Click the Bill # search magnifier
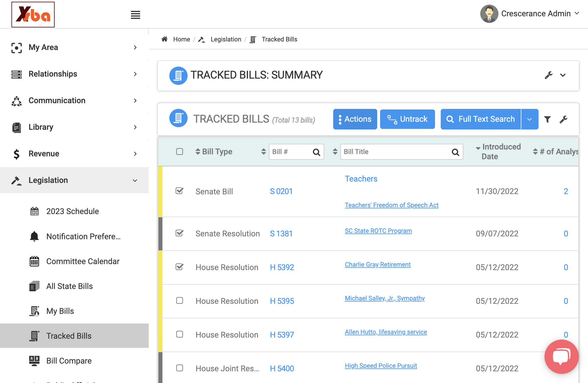 pyautogui.click(x=317, y=152)
